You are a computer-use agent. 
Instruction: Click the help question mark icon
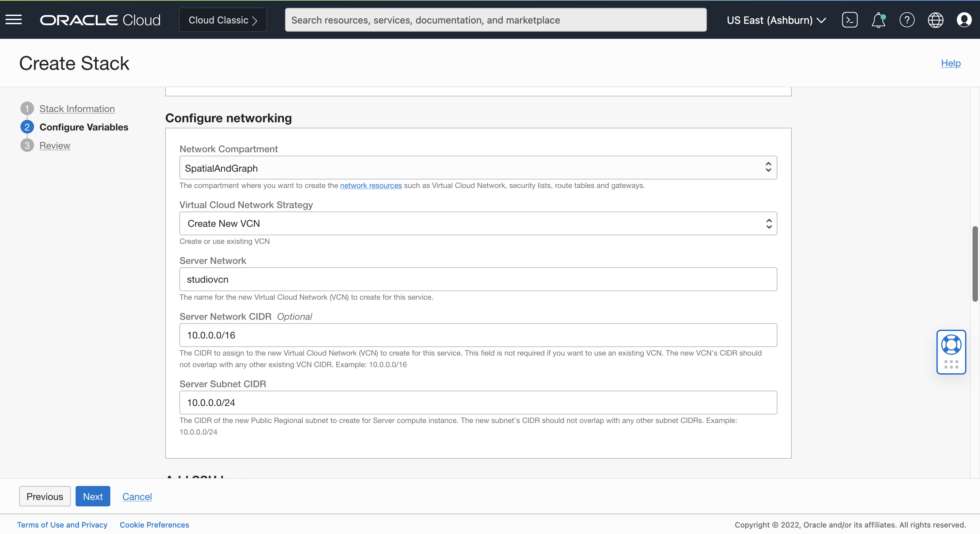pos(906,20)
